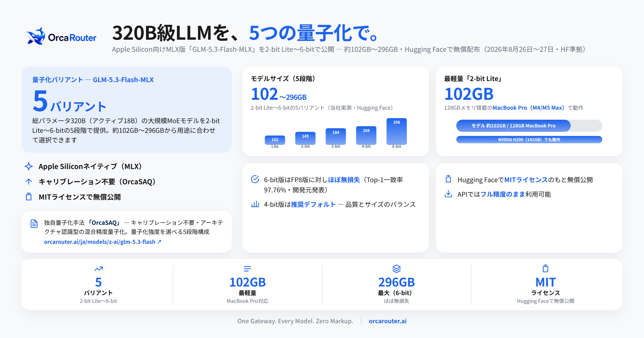Click the 296GB figure in the bottom stats row
644x338 pixels.
pyautogui.click(x=397, y=282)
